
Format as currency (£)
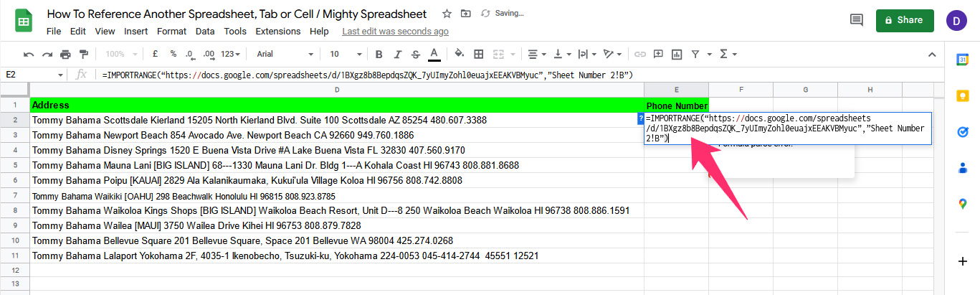pyautogui.click(x=156, y=54)
